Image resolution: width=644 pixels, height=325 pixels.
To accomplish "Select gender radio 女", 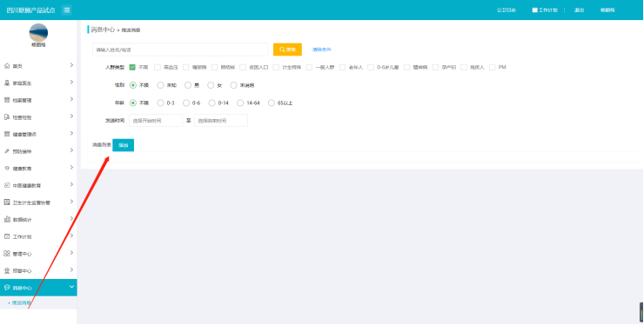I will [211, 85].
